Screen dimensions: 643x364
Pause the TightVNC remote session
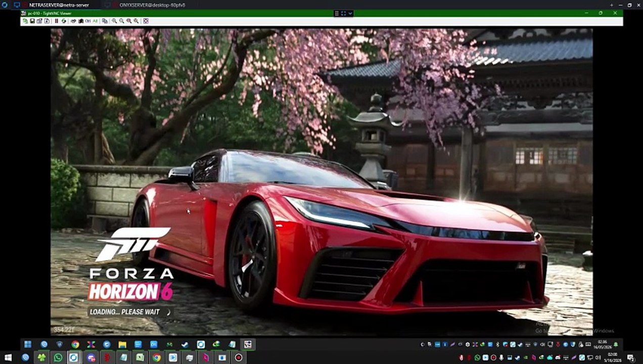point(56,21)
